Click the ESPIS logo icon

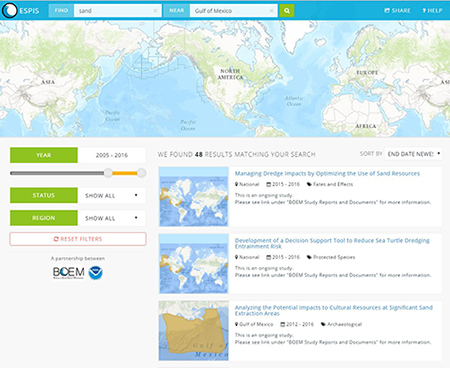click(10, 10)
